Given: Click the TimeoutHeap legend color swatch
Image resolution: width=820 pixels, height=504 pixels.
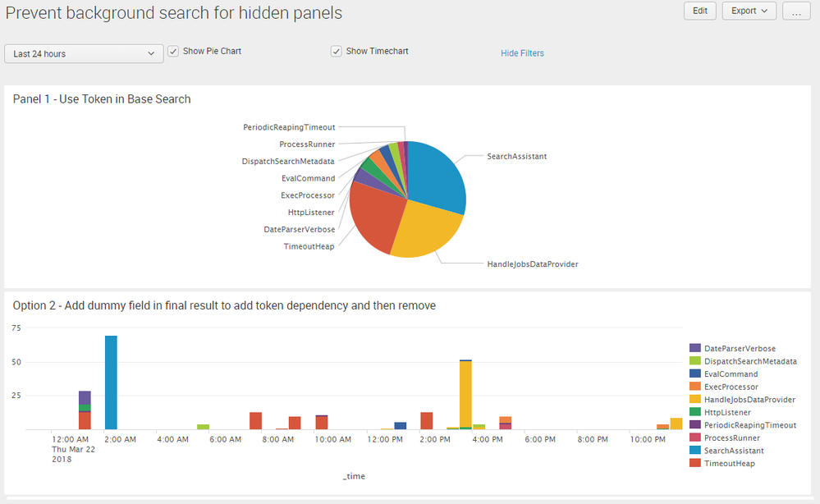Looking at the screenshot, I should (x=695, y=463).
